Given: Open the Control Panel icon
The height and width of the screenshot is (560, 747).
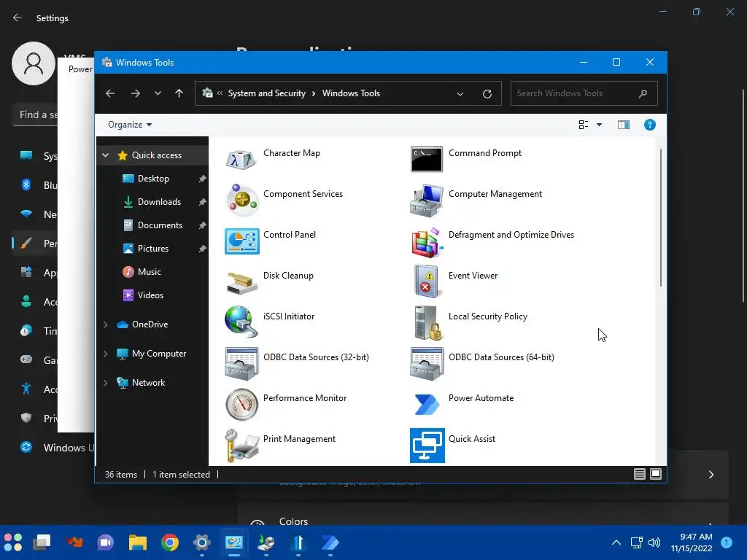Looking at the screenshot, I should 241,241.
